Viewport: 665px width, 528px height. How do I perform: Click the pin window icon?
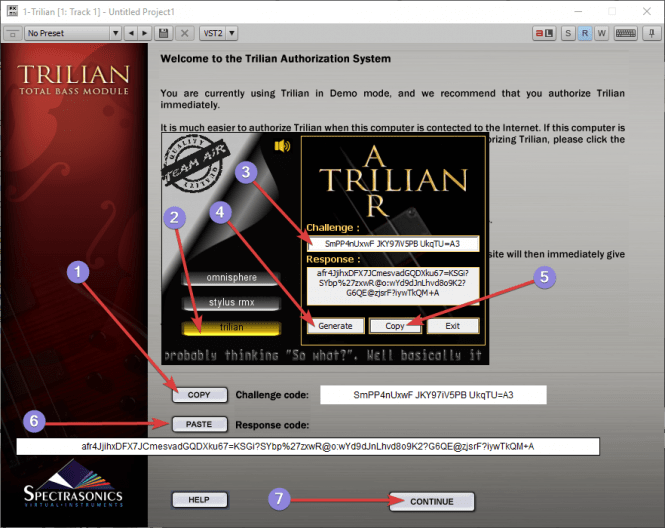coord(651,33)
